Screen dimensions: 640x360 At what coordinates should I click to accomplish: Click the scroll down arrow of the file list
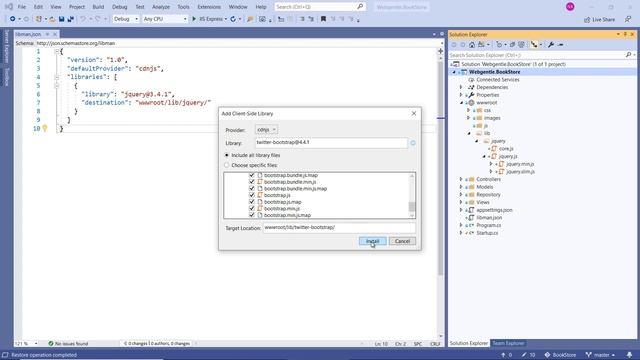coord(412,216)
